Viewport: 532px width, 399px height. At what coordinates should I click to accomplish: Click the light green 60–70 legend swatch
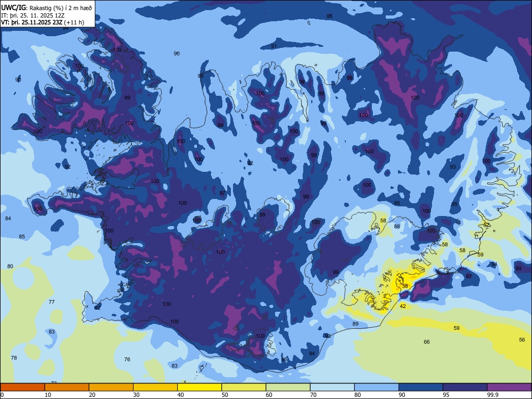(x=288, y=387)
